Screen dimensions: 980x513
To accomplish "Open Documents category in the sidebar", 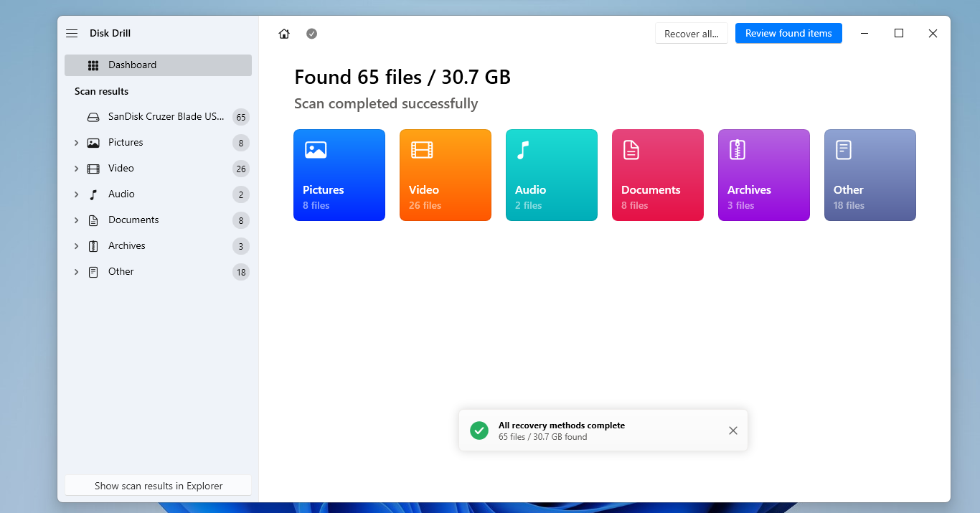I will coord(158,220).
